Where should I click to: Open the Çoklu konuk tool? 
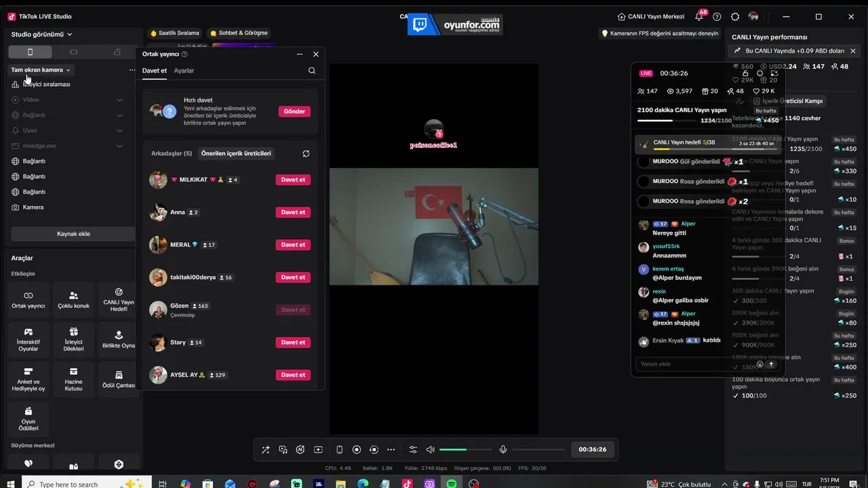click(73, 300)
